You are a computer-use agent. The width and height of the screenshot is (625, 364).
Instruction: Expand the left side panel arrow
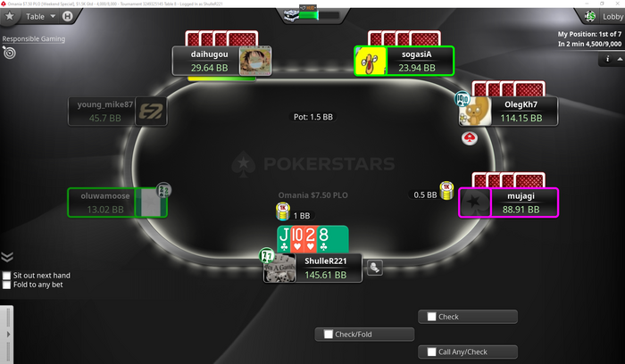(8, 335)
